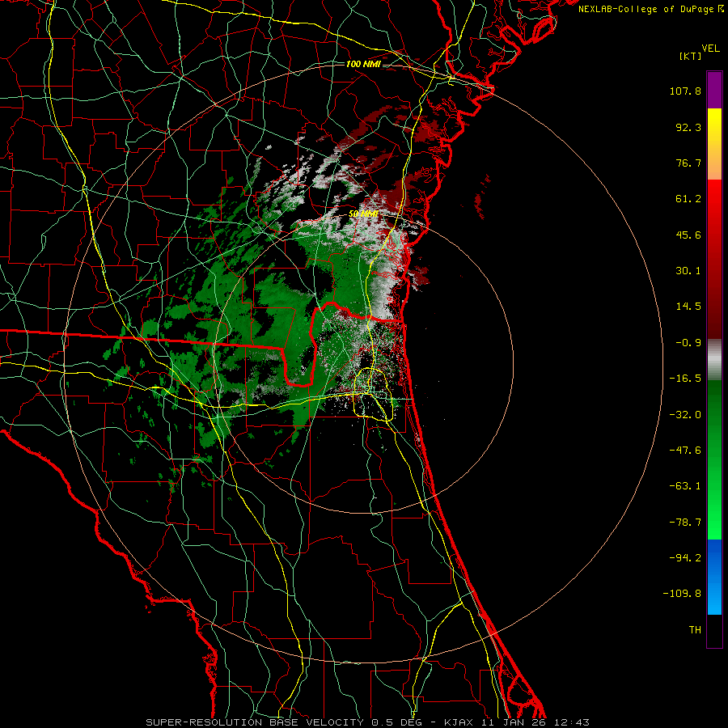The width and height of the screenshot is (728, 728).
Task: Click the 30.1 velocity scale value
Action: click(688, 271)
